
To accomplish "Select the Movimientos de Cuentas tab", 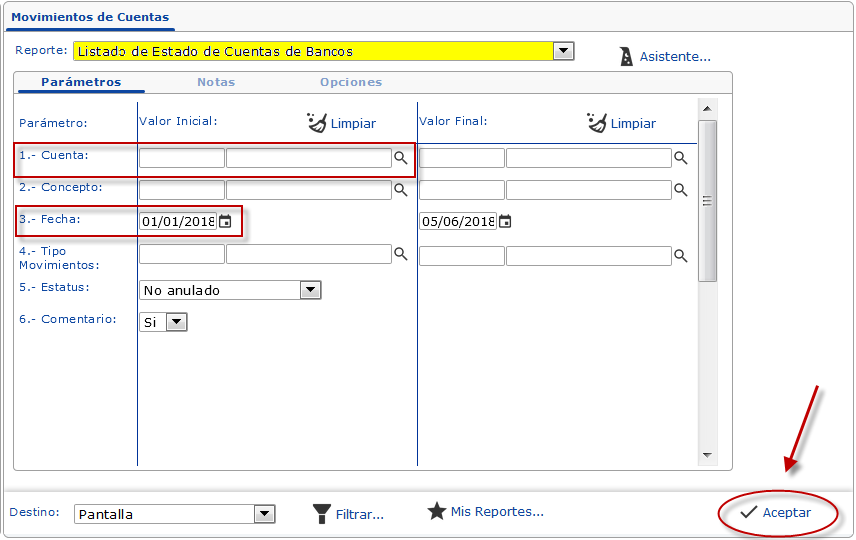I will (90, 17).
